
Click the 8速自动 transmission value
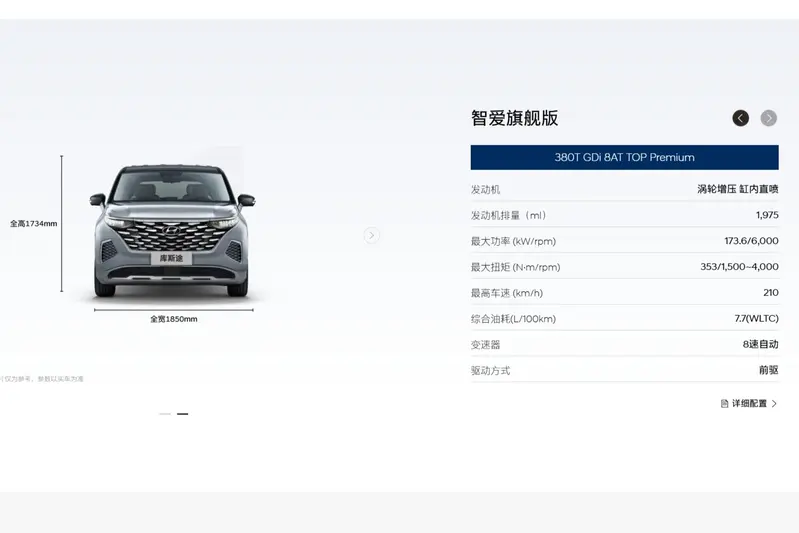pos(760,344)
